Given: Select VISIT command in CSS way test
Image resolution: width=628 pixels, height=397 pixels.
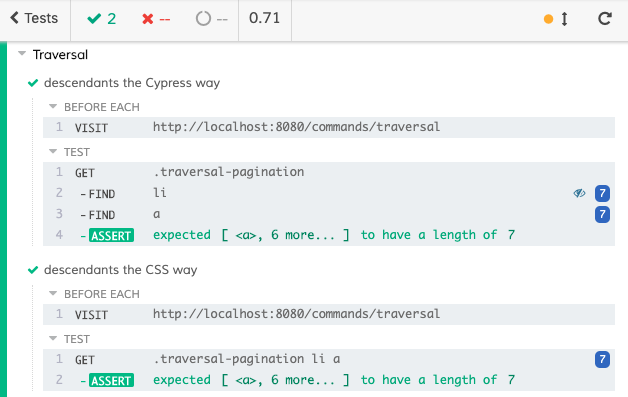Looking at the screenshot, I should (329, 314).
